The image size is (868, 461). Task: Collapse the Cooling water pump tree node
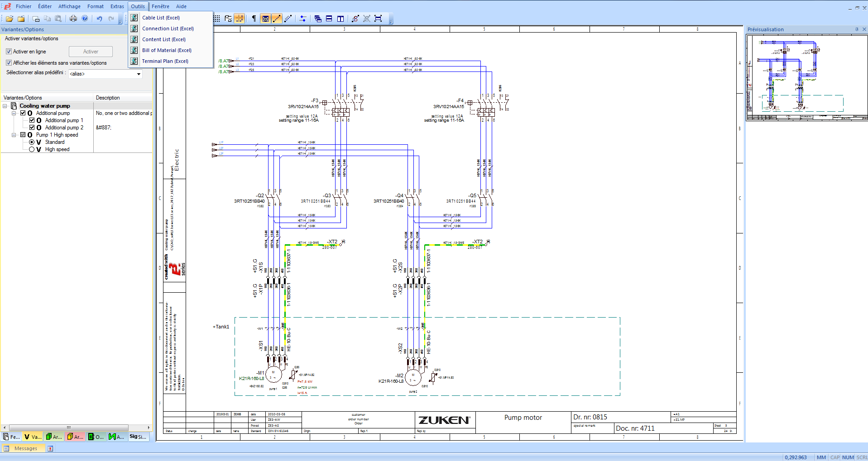[x=5, y=106]
